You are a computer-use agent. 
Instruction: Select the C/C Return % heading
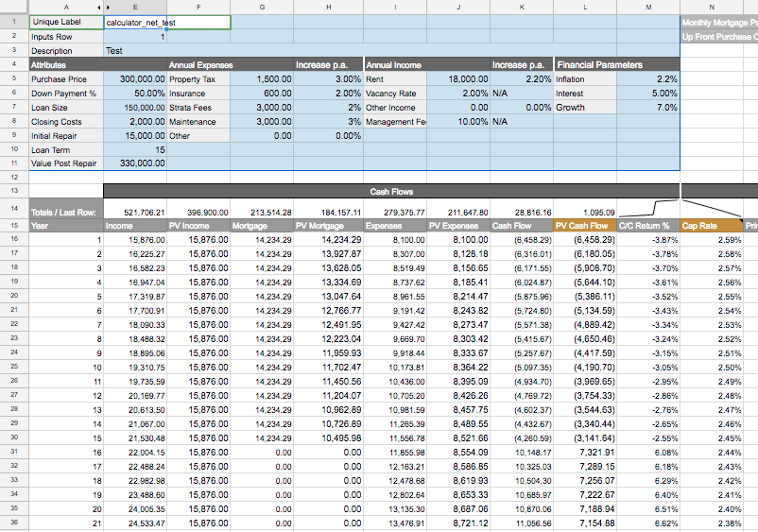(x=648, y=226)
